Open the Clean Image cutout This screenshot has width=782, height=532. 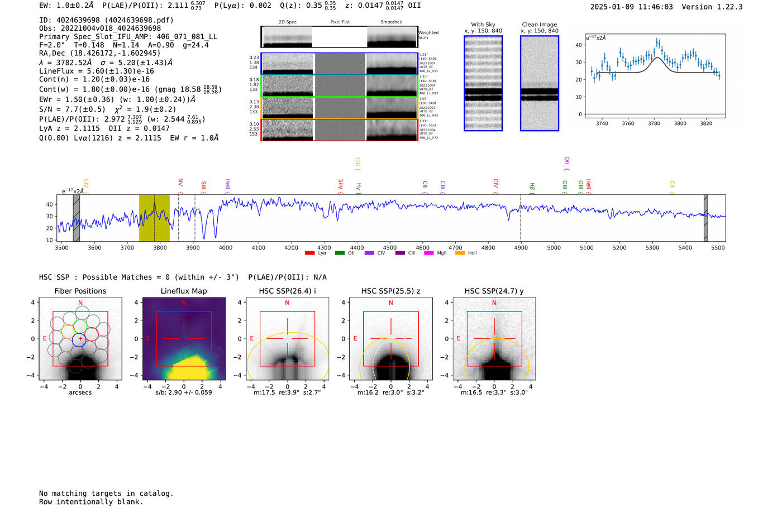tap(540, 83)
